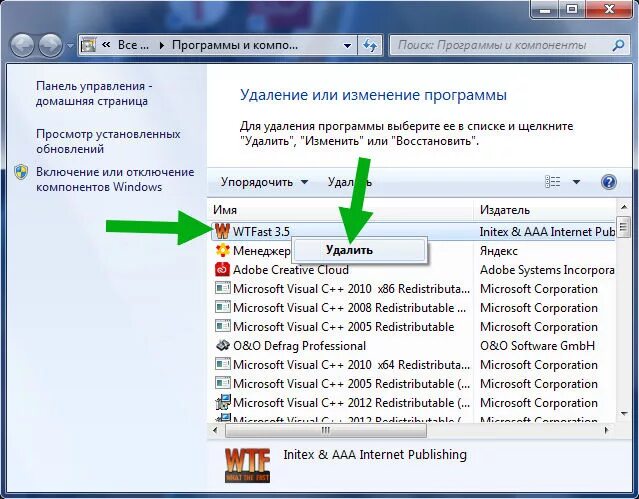
Task: Click the magnifier search icon
Action: [618, 45]
